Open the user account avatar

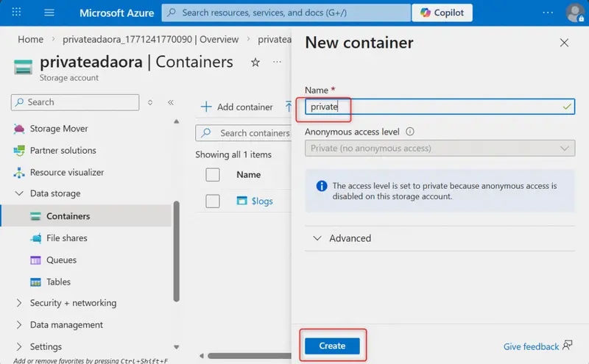[575, 13]
